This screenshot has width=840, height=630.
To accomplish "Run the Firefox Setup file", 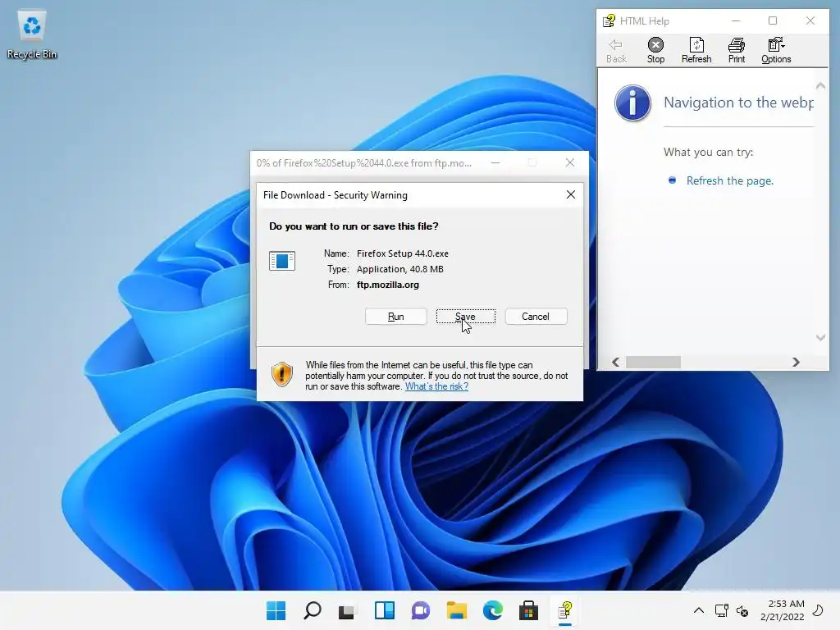I will tap(396, 317).
